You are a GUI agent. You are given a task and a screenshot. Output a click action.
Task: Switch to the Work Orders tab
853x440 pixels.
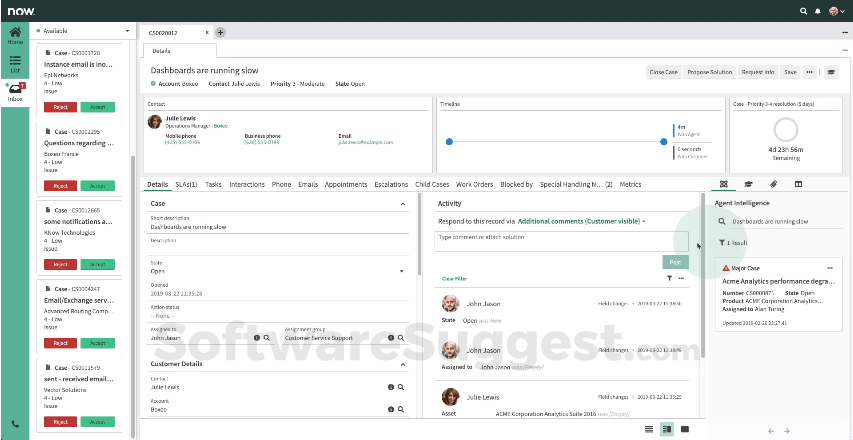pos(475,184)
